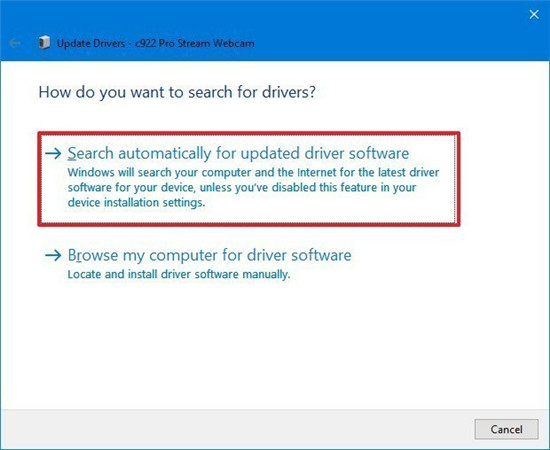Click 'c922 Pro Stream Webcam' in the title
Screen dimensions: 550x450
pos(195,43)
